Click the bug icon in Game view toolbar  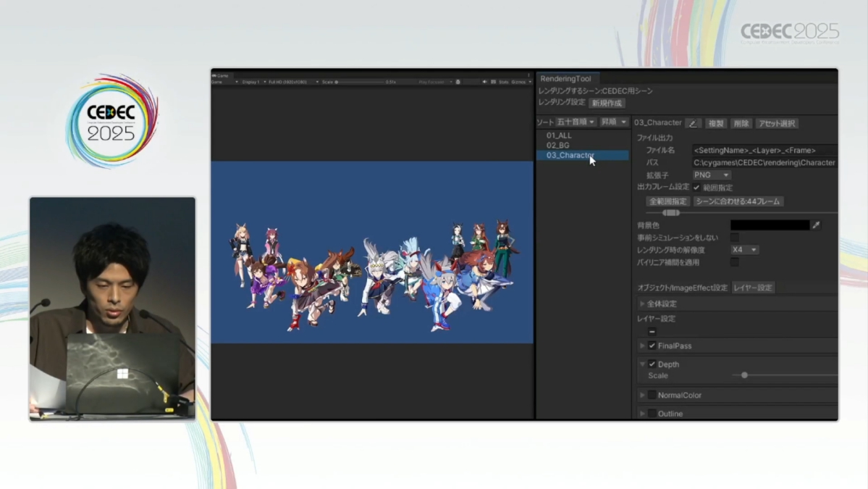(x=458, y=82)
